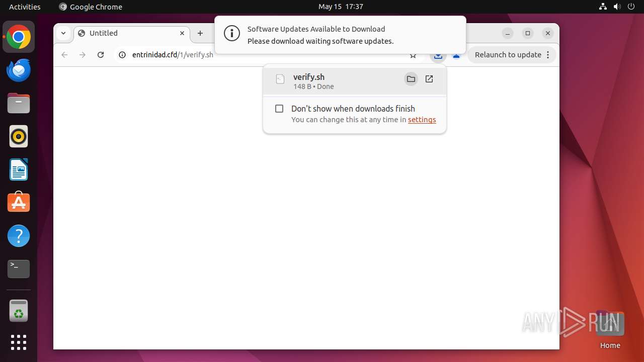Reload the current page

[x=101, y=55]
